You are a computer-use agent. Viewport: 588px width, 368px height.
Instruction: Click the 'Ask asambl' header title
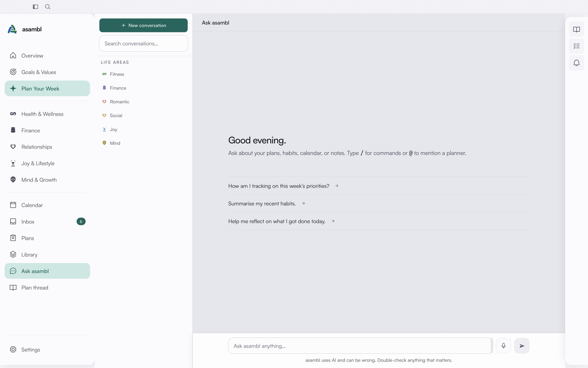point(215,23)
